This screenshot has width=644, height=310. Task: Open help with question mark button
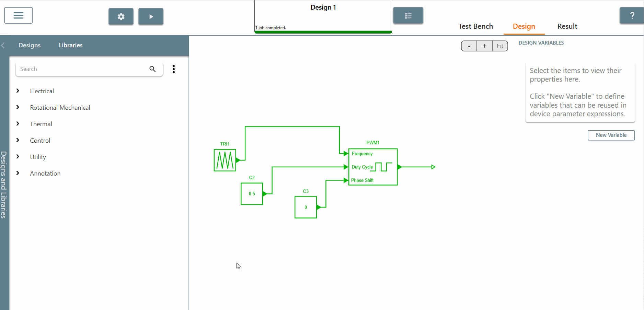click(x=632, y=15)
